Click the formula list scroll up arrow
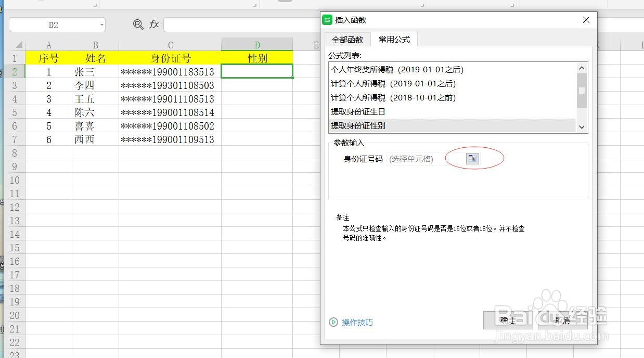This screenshot has height=358, width=644. pos(582,68)
